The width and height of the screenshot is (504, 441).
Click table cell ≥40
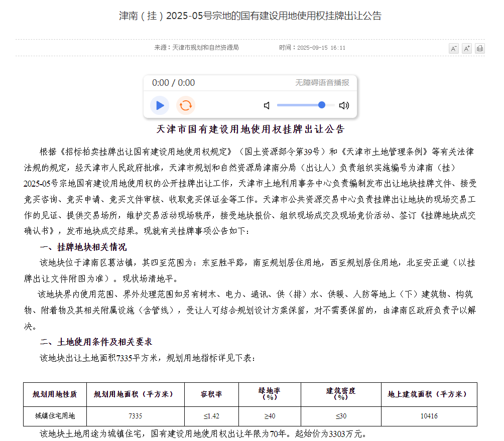point(270,416)
